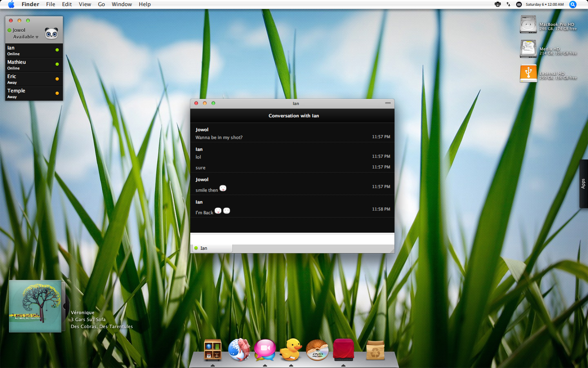Open the MacBook Pro HD drive icon
This screenshot has height=368, width=588.
point(528,25)
